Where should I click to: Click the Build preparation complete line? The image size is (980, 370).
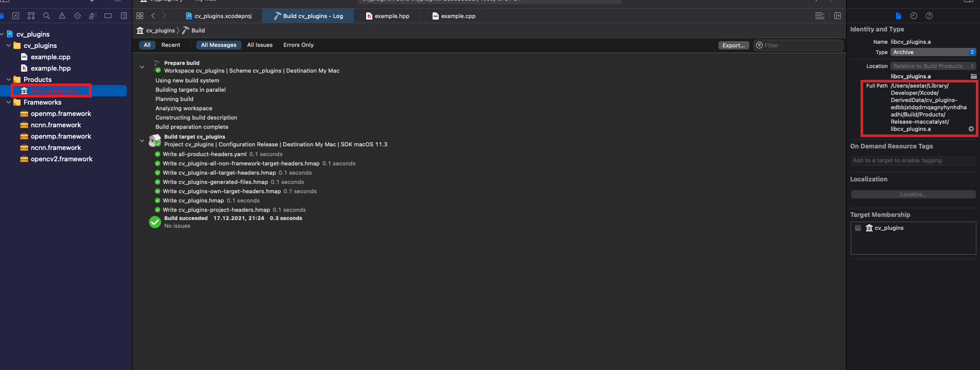pyautogui.click(x=192, y=127)
